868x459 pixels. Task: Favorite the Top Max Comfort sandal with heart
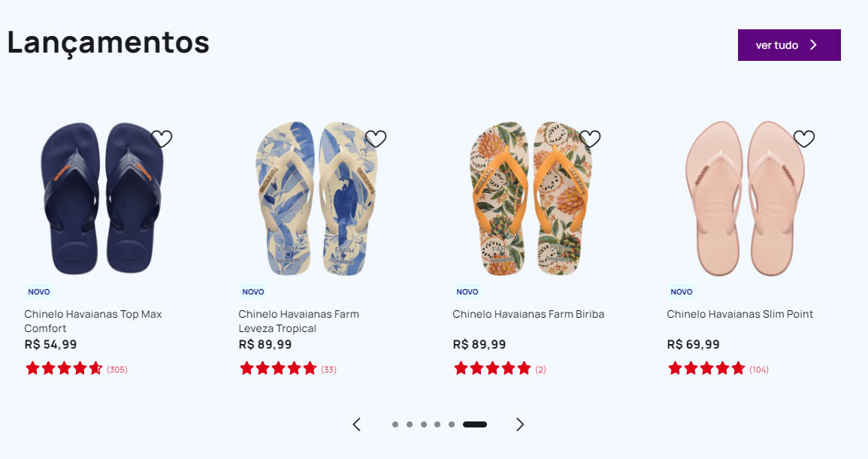pos(162,138)
